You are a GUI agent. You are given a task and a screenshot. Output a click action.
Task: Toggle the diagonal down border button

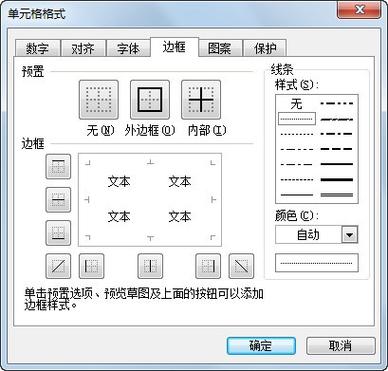point(241,266)
